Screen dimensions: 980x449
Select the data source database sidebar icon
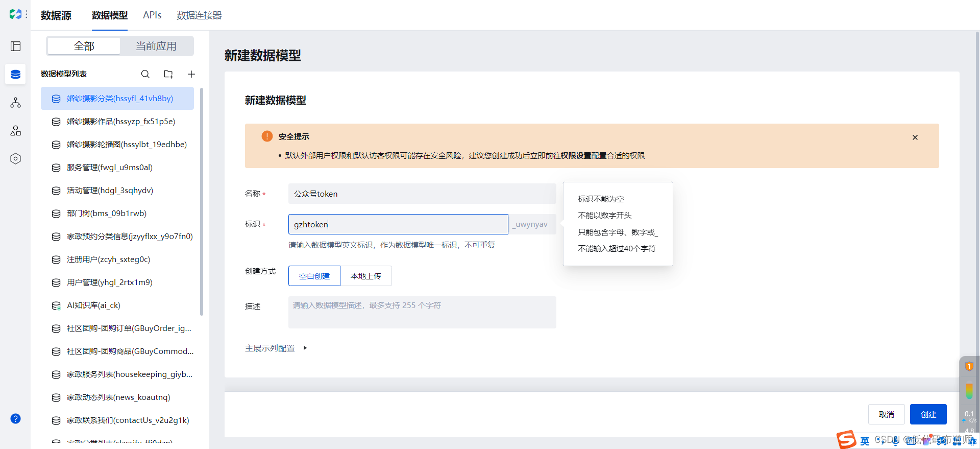16,75
